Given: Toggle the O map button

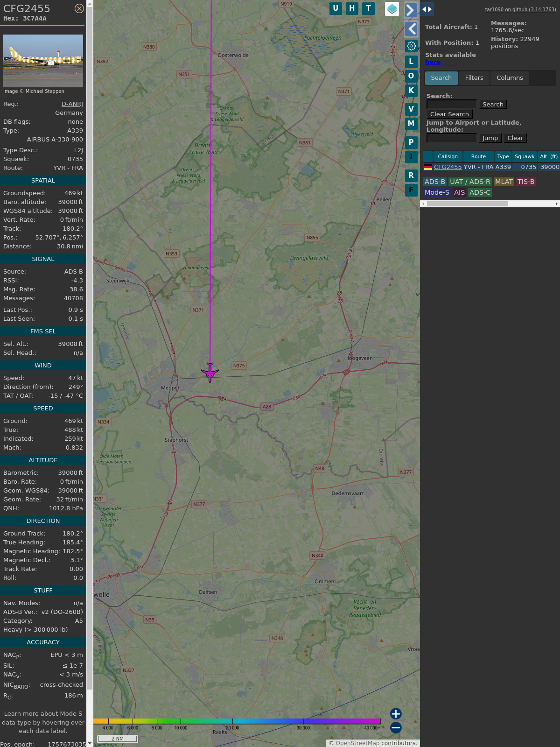Looking at the screenshot, I should tap(411, 76).
